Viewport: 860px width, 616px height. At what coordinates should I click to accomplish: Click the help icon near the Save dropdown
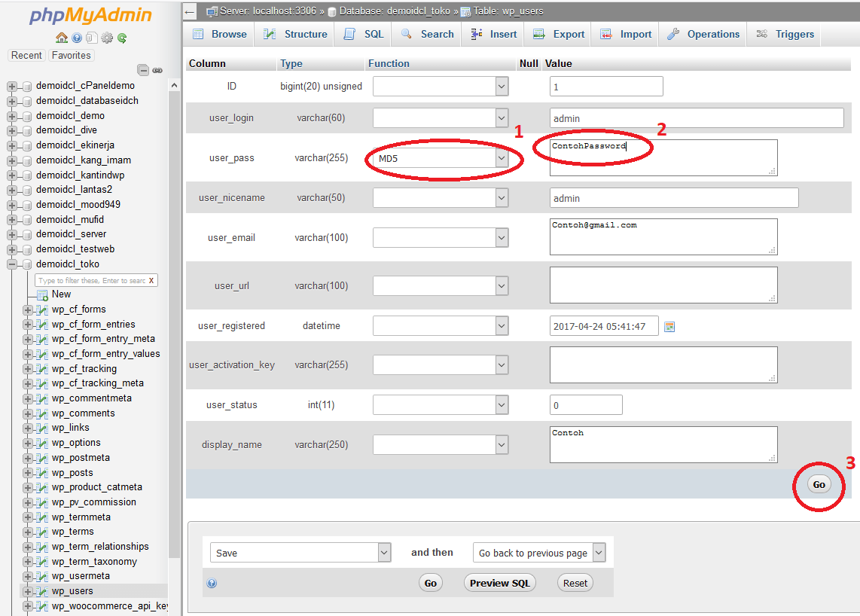[212, 582]
